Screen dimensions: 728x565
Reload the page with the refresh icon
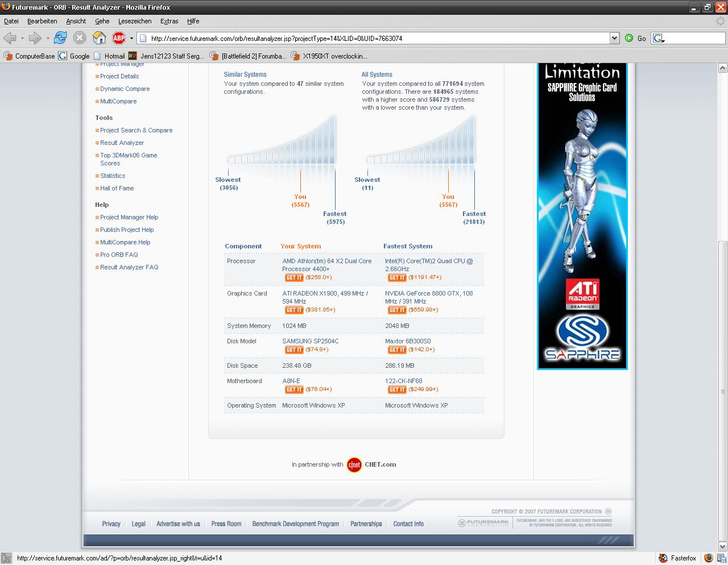pos(60,38)
